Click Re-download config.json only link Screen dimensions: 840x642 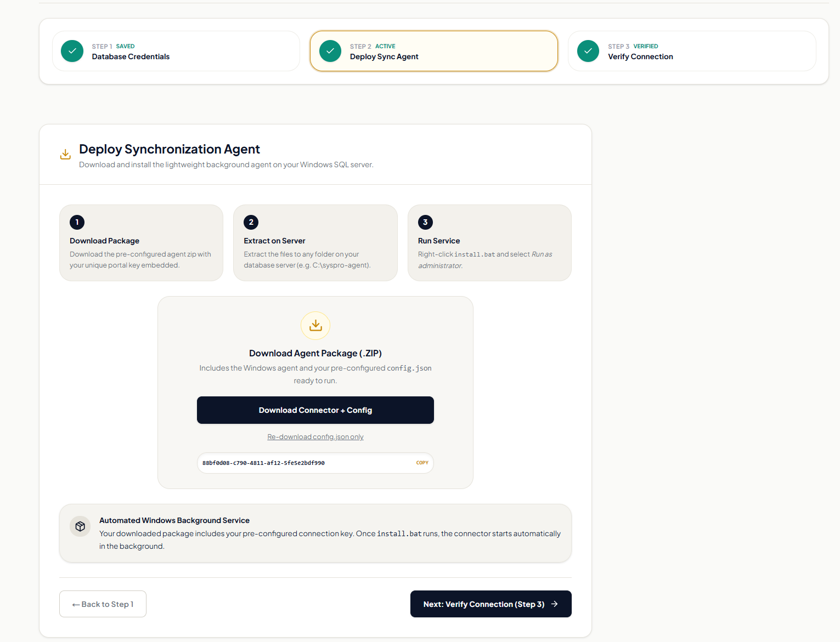point(315,437)
